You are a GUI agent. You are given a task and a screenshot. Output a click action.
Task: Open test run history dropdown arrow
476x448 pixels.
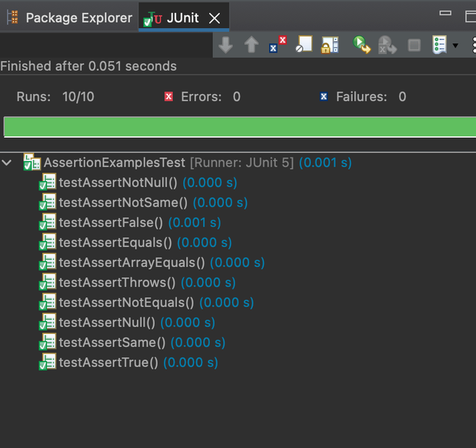coord(455,45)
